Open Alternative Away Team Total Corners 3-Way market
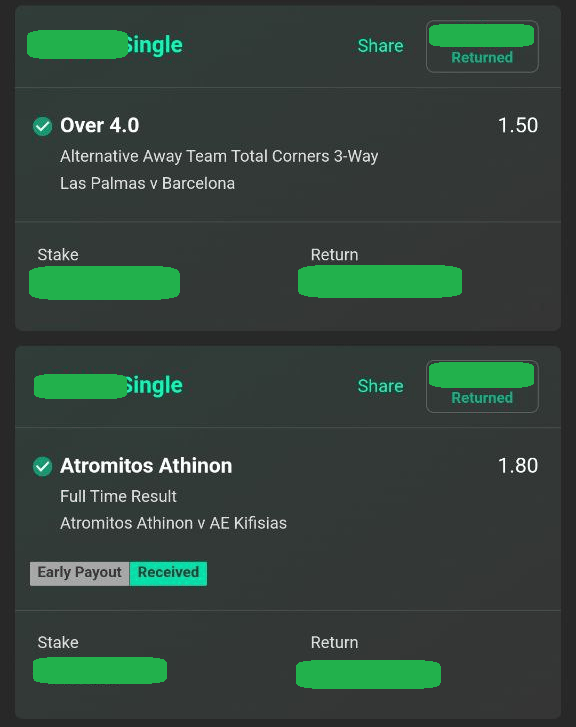The width and height of the screenshot is (576, 727). (219, 156)
